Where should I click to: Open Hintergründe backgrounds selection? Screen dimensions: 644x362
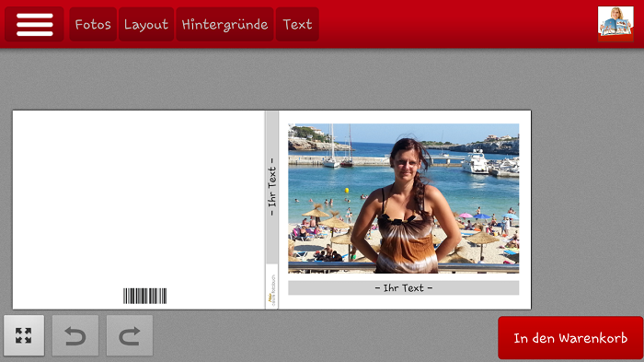[224, 24]
